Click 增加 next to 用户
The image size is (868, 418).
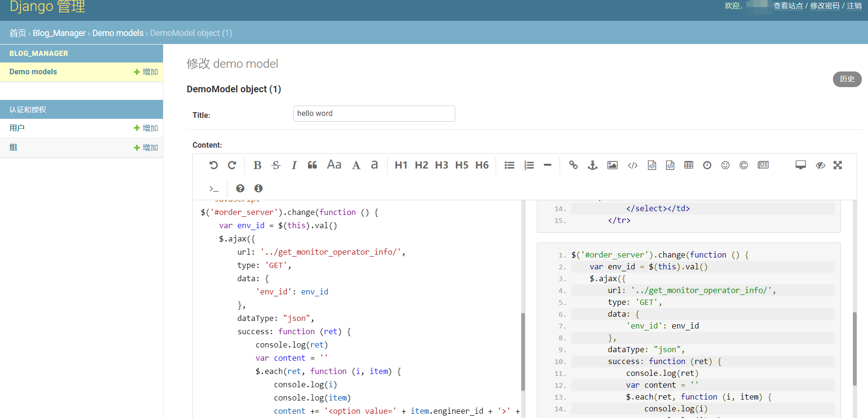coord(146,128)
